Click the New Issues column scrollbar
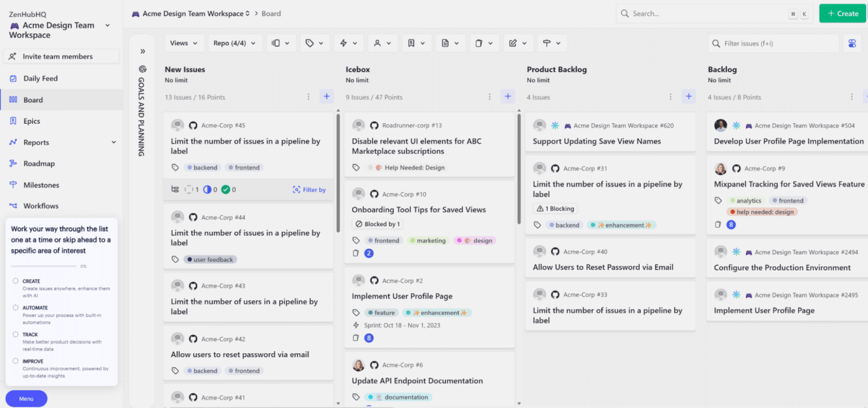 point(338,172)
